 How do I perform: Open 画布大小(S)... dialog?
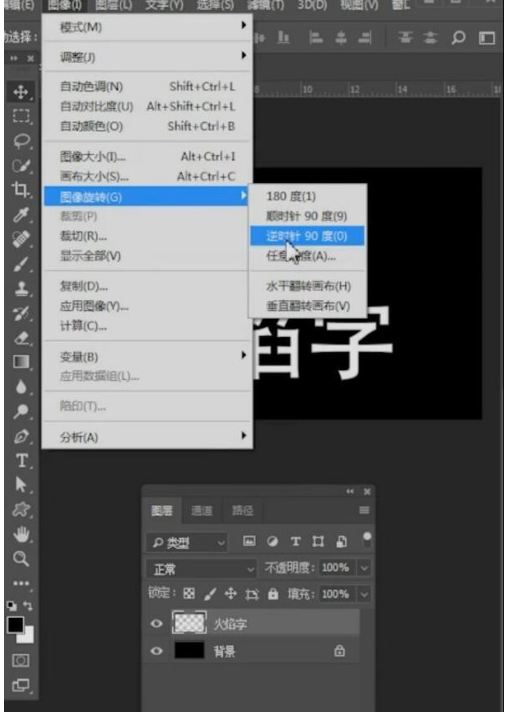(x=147, y=176)
